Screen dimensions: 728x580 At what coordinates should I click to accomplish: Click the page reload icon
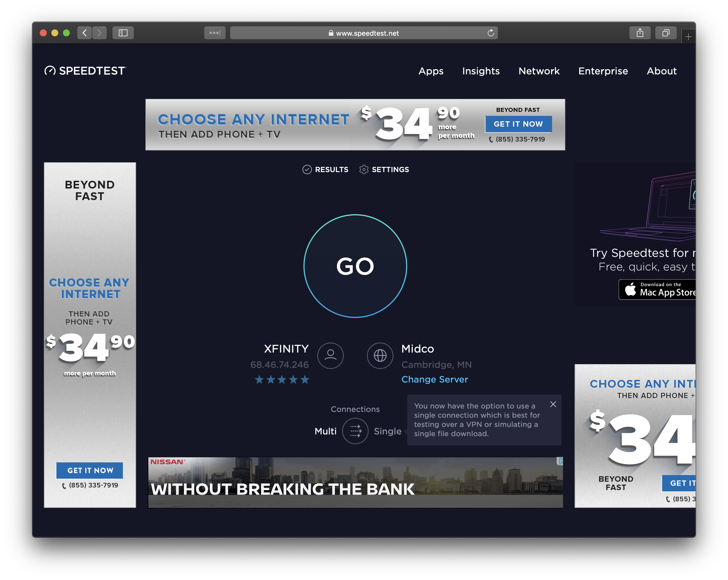pyautogui.click(x=491, y=33)
